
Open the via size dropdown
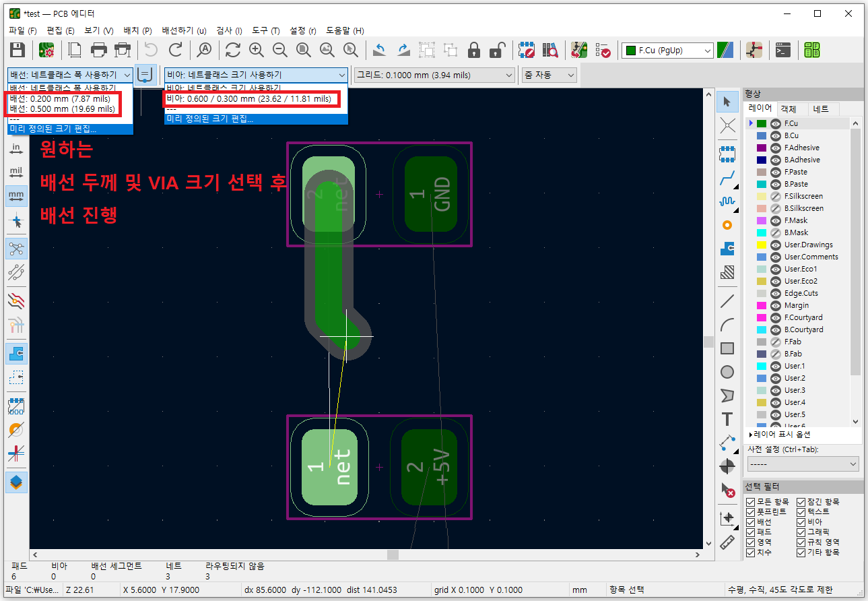[x=256, y=75]
